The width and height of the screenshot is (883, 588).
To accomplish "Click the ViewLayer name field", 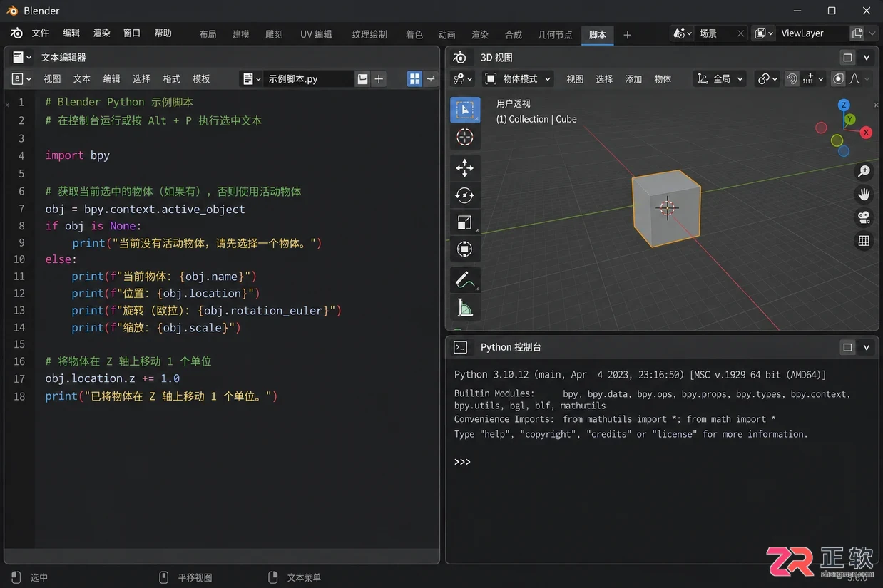I will click(812, 33).
